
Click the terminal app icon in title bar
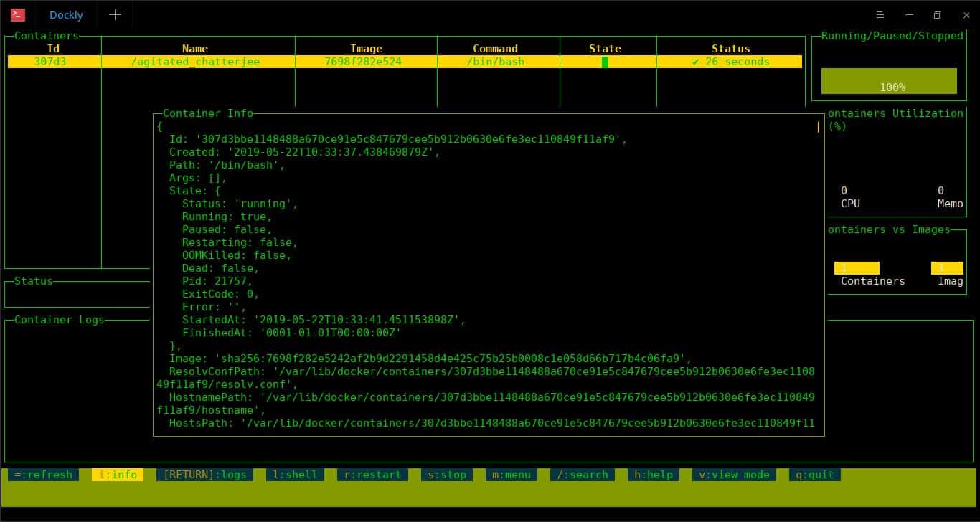pyautogui.click(x=17, y=14)
